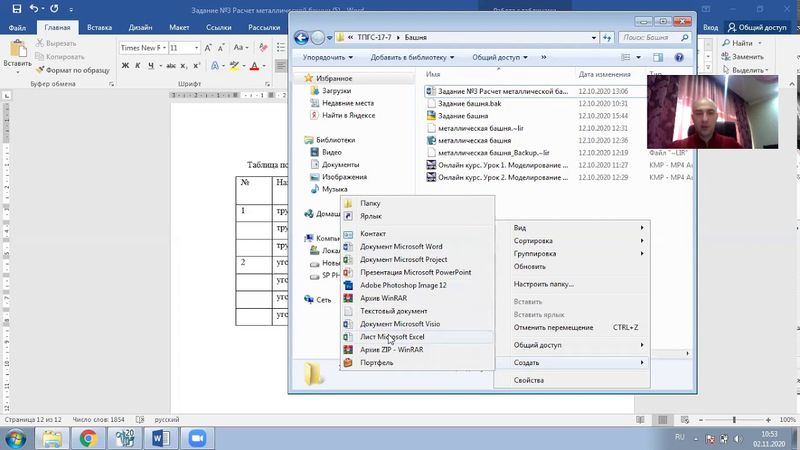The image size is (800, 450).
Task: Click the Paste (Вставить) clipboard icon
Action: click(16, 52)
